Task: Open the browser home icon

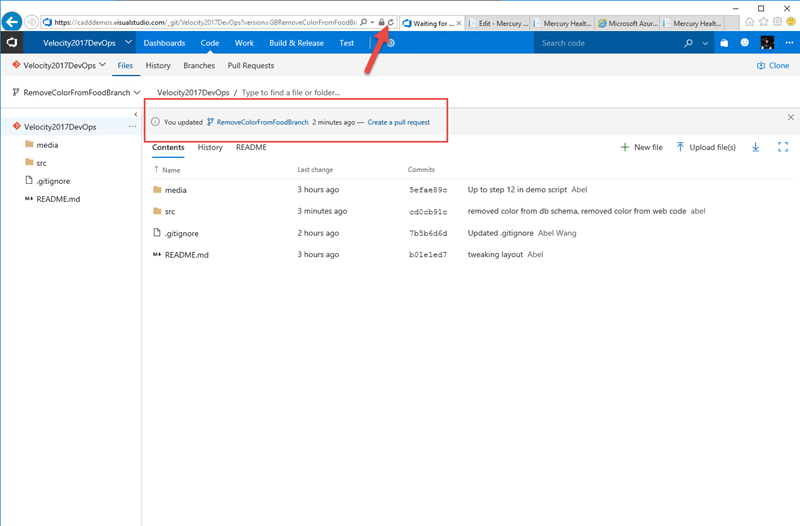Action: 749,21
